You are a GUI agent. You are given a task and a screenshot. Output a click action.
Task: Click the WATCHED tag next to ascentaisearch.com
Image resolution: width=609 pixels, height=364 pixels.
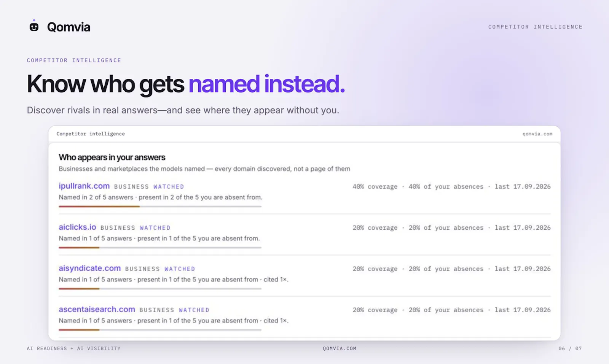(x=194, y=310)
